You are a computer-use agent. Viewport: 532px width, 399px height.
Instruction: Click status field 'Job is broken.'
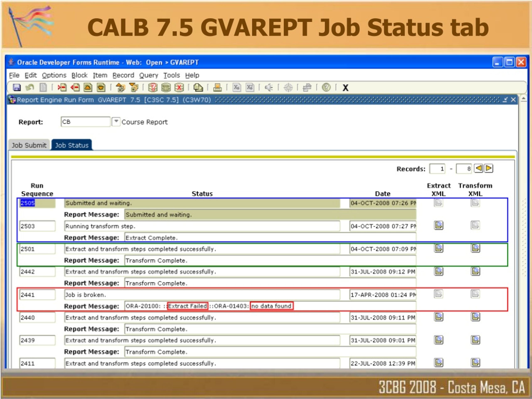click(202, 295)
